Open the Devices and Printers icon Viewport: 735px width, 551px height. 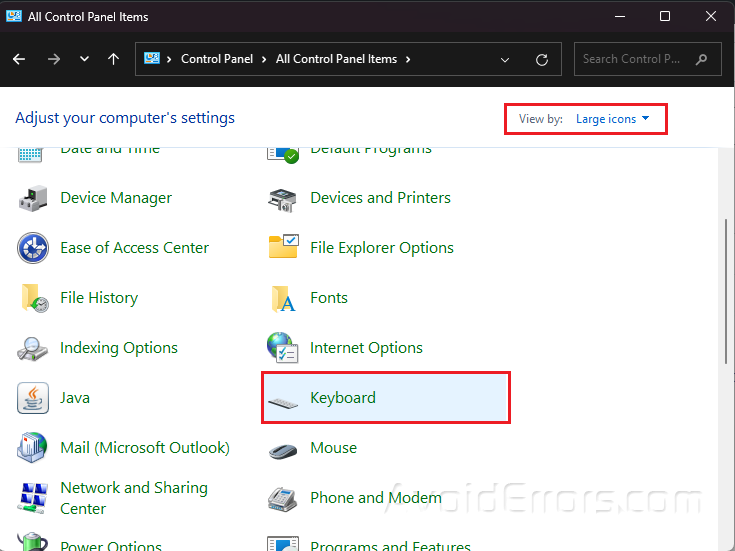[283, 198]
